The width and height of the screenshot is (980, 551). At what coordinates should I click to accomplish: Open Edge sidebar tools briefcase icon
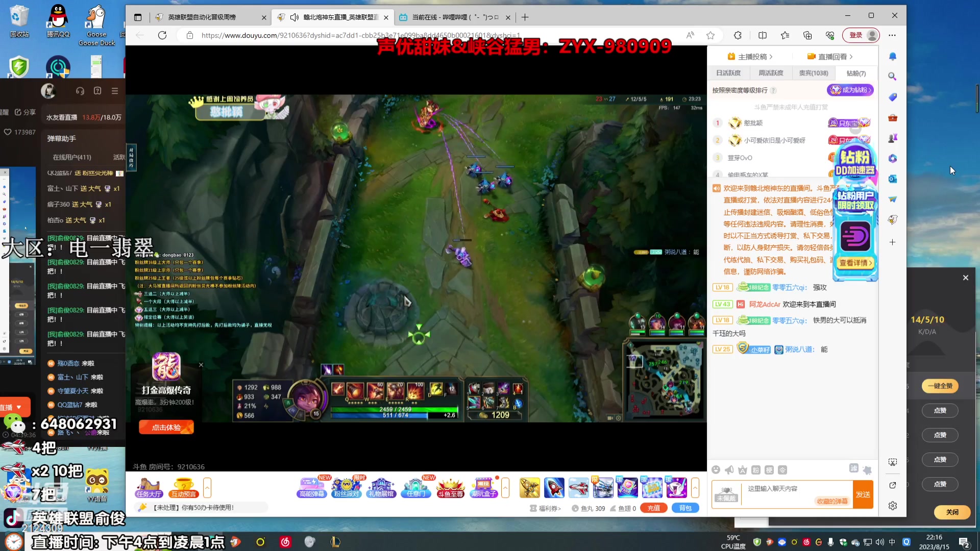pyautogui.click(x=892, y=118)
